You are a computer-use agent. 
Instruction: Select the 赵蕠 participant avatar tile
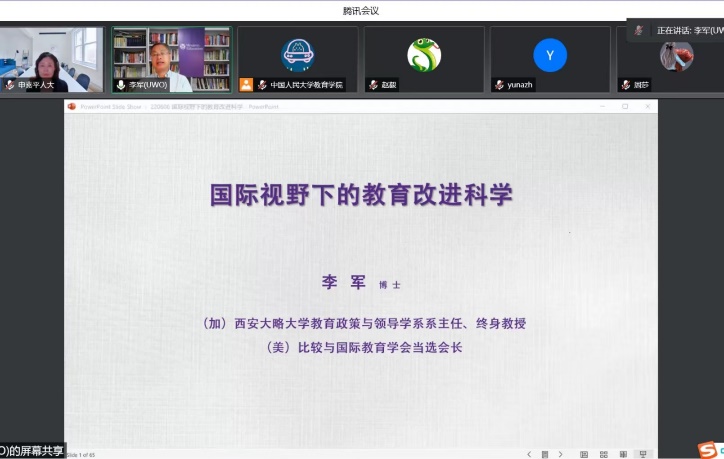tap(423, 58)
